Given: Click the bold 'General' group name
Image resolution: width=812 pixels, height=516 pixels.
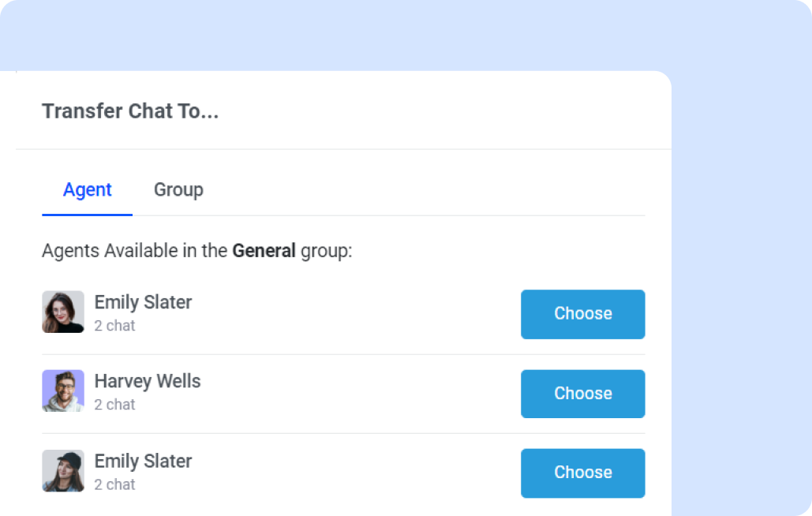Looking at the screenshot, I should pyautogui.click(x=264, y=252).
